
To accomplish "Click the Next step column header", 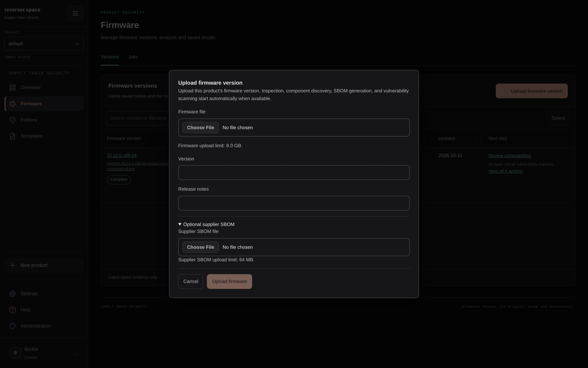I will [498, 139].
